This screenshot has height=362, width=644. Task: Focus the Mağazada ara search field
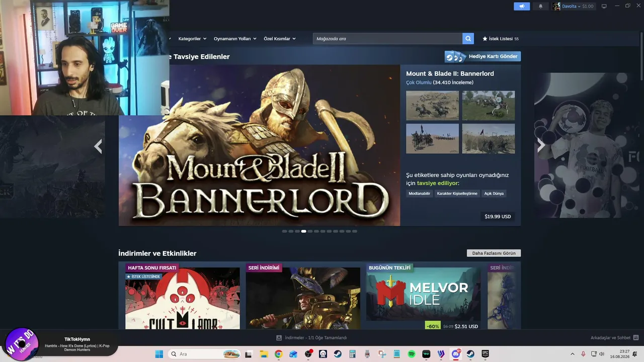coord(387,39)
